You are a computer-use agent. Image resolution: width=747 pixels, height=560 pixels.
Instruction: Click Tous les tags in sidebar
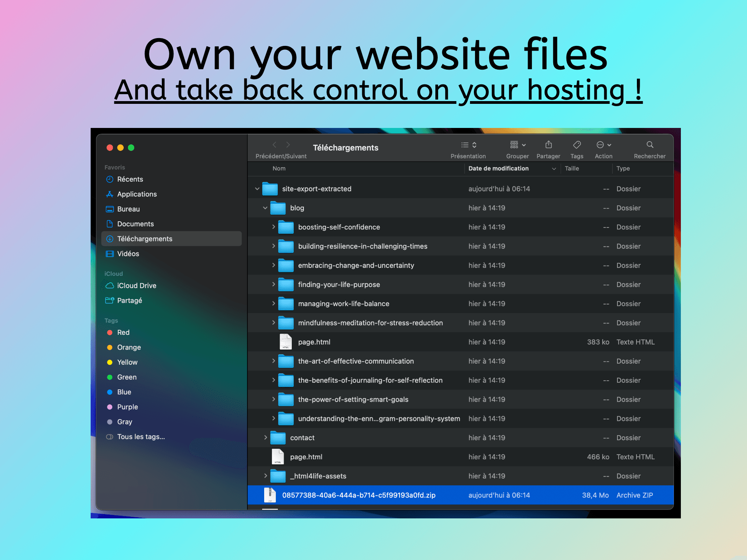141,436
